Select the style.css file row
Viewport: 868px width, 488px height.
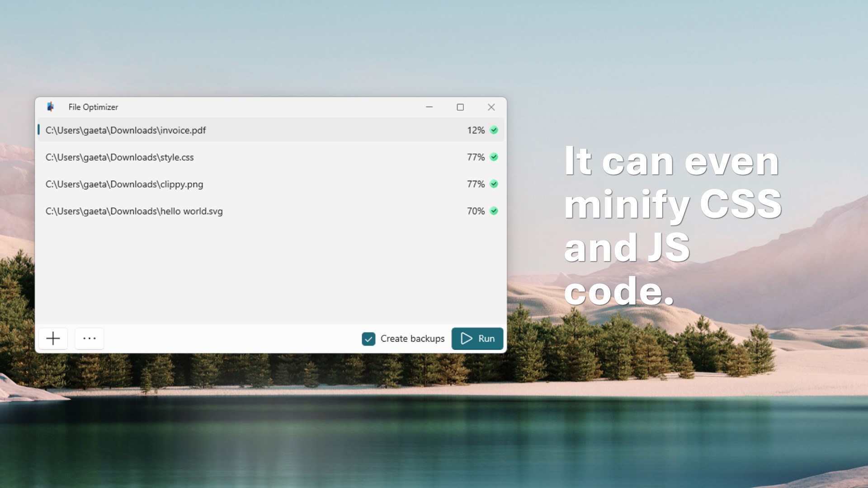coord(271,157)
